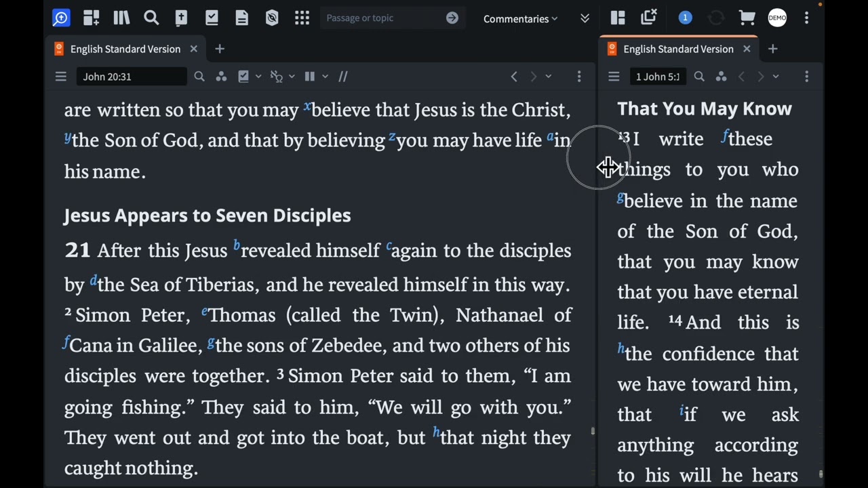The image size is (868, 488).
Task: Open parallel resources dots in 1 John pane
Action: click(721, 77)
